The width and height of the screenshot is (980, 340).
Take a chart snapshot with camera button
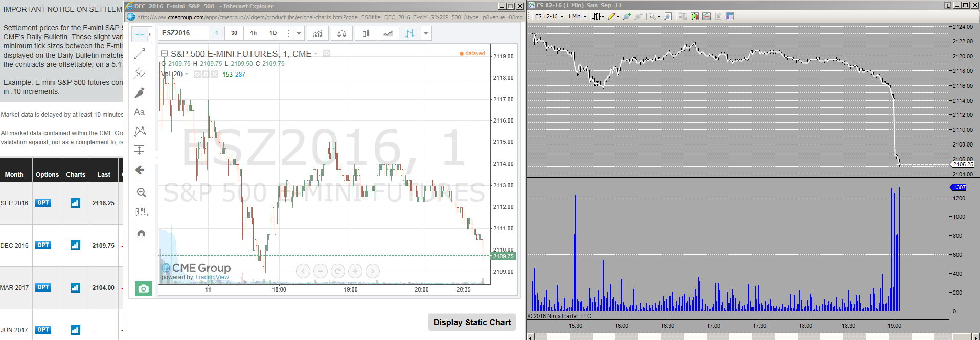click(x=144, y=288)
